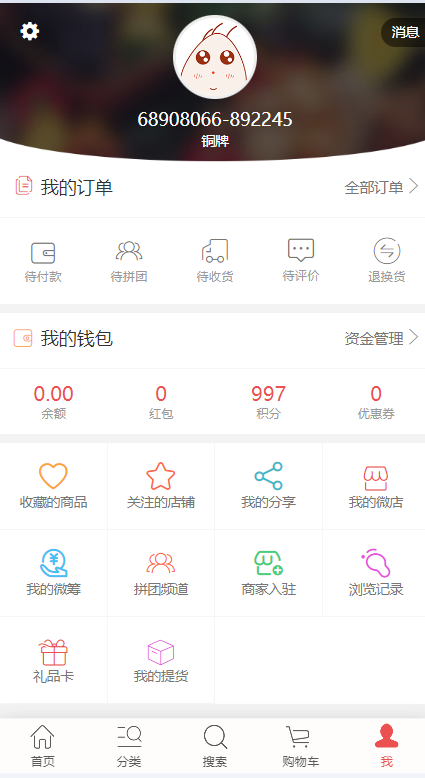Open the 消息 messages button
425x778 pixels.
coord(404,32)
